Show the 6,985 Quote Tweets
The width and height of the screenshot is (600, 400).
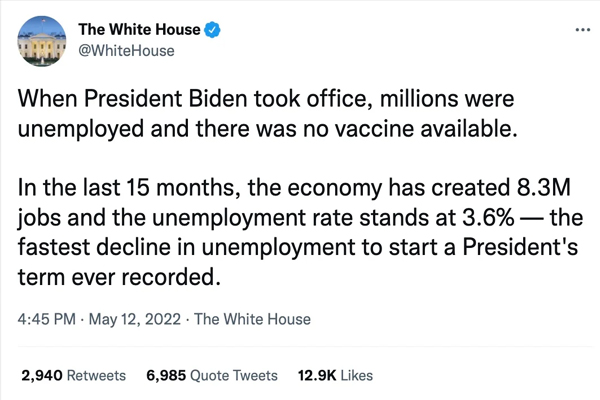click(212, 376)
